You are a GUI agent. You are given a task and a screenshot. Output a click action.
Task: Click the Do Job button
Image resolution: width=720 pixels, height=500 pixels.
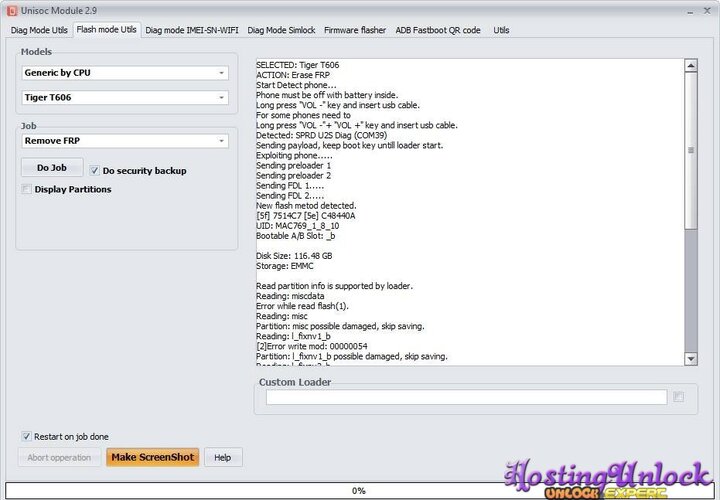pos(52,168)
